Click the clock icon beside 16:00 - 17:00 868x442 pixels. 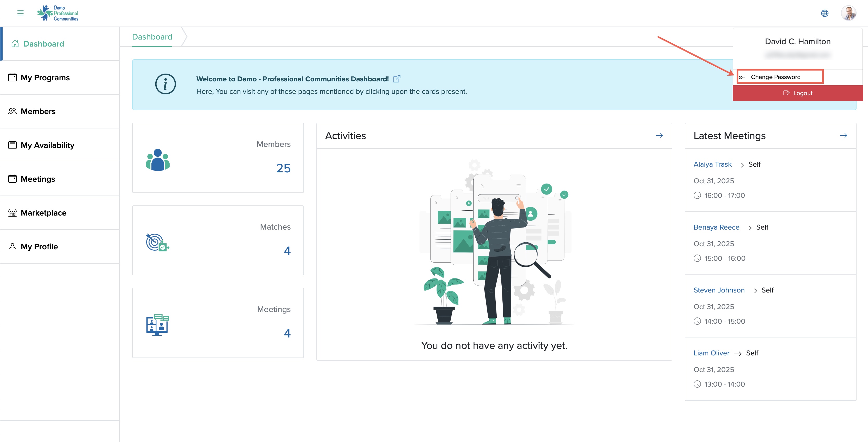pyautogui.click(x=697, y=195)
